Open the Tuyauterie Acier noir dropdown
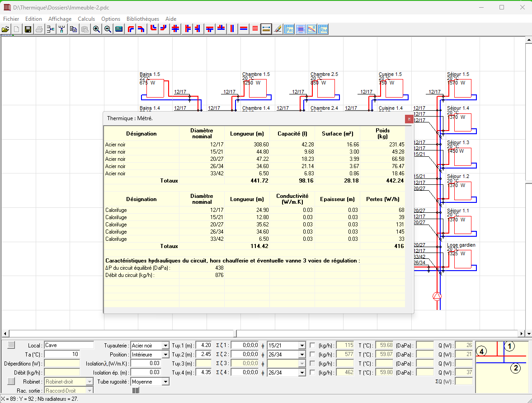532x403 pixels. (165, 346)
